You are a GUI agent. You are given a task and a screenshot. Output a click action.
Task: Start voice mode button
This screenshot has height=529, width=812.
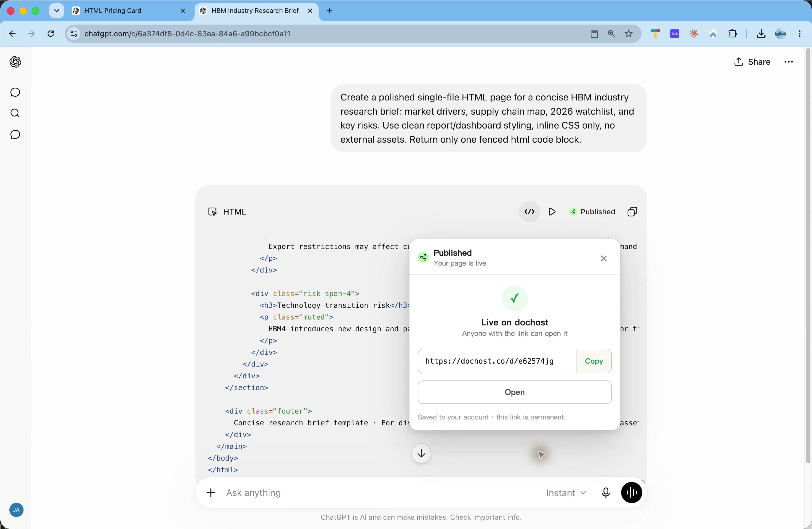coord(631,492)
